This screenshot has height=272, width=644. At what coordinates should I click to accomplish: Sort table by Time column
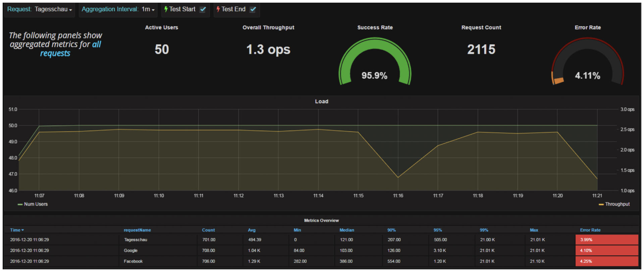click(x=15, y=230)
